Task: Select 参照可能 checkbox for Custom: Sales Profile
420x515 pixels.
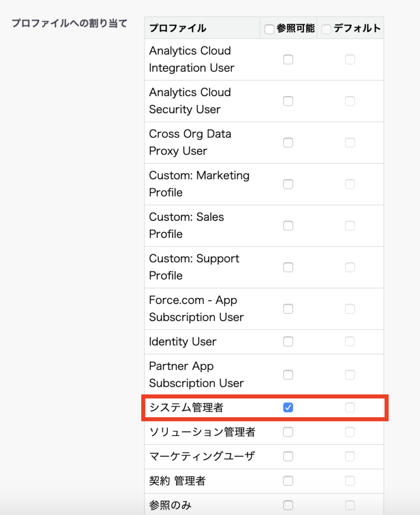Action: pos(288,226)
